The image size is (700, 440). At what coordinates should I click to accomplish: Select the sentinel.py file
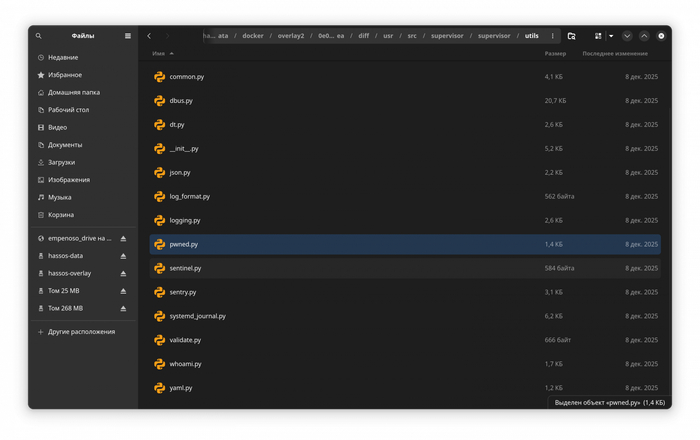(185, 268)
